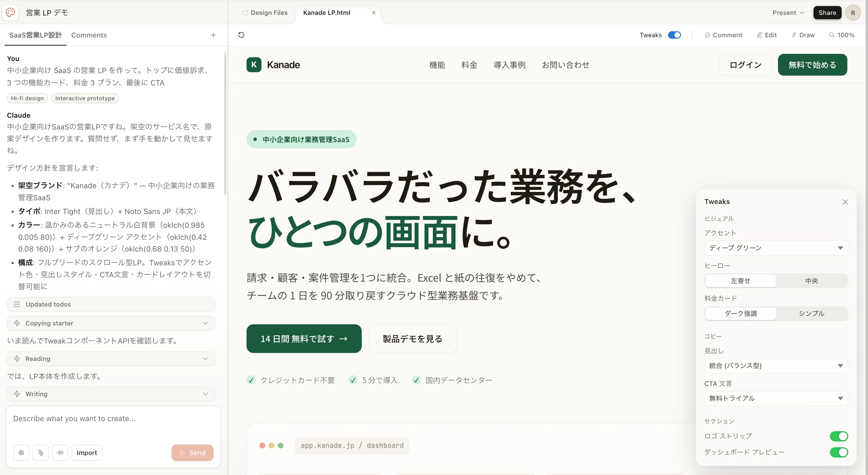Screen dimensions: 868x475
Task: Toggle the Tweaks switch off
Action: 674,35
